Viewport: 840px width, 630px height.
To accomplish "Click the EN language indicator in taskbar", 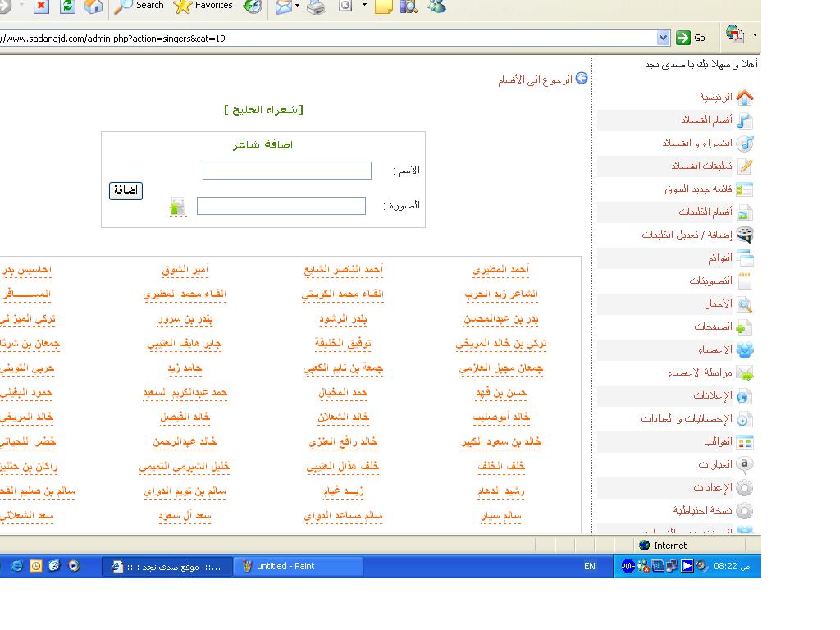I will coord(589,566).
